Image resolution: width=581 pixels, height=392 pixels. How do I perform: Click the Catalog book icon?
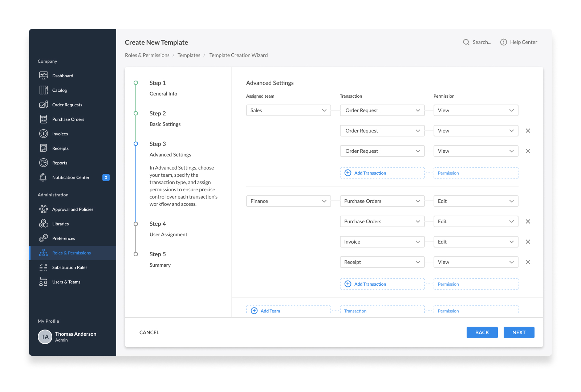pyautogui.click(x=44, y=90)
